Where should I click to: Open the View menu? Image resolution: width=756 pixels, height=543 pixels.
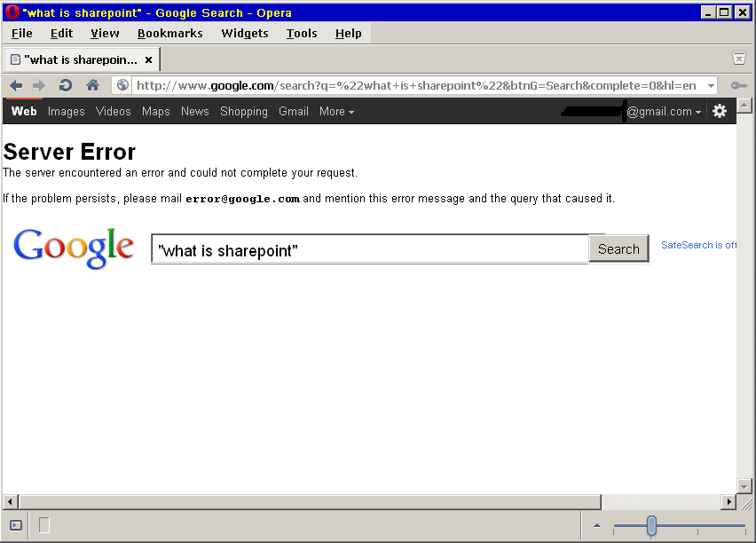(105, 34)
